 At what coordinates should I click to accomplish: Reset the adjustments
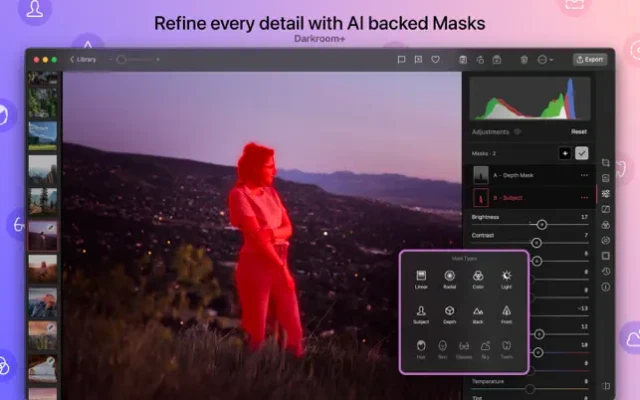pyautogui.click(x=579, y=131)
